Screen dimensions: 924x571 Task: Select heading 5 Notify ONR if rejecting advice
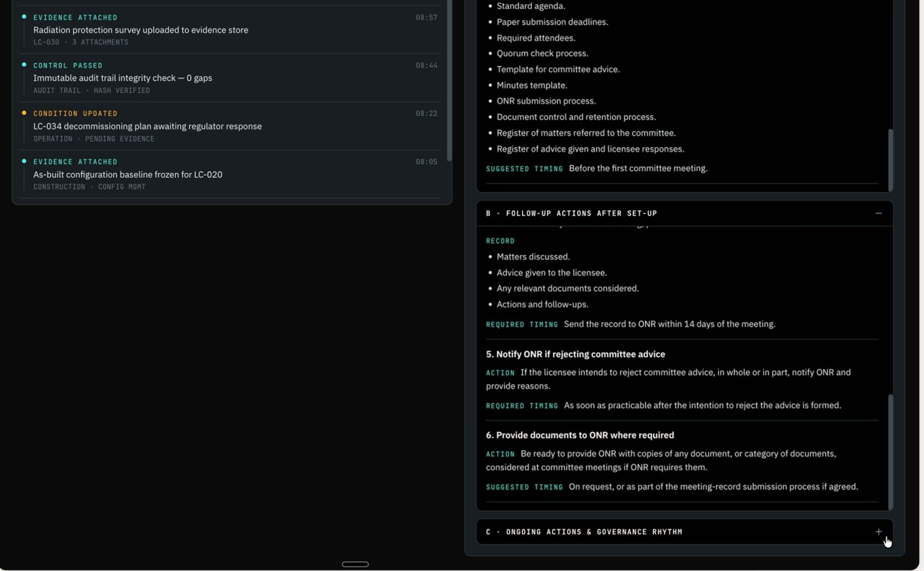(575, 354)
